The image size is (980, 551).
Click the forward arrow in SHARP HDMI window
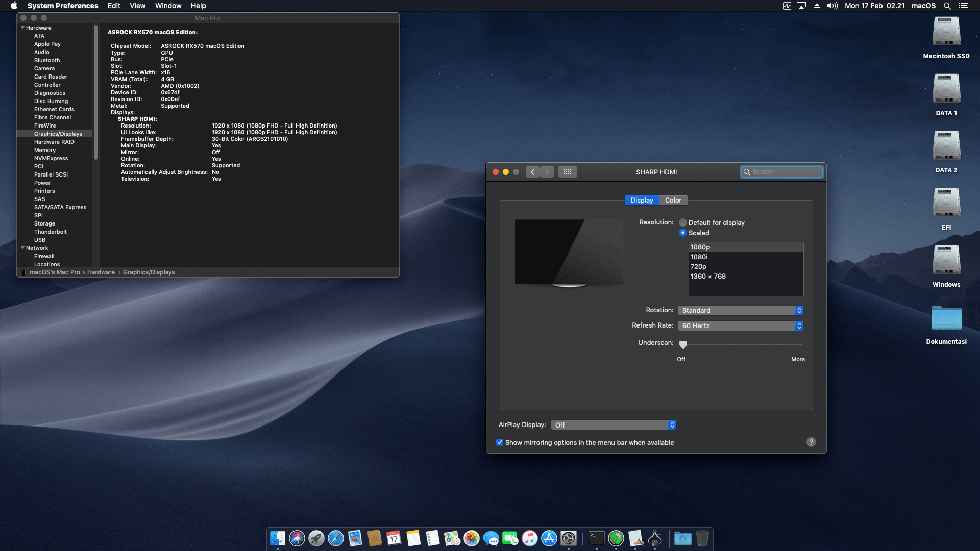click(x=547, y=172)
